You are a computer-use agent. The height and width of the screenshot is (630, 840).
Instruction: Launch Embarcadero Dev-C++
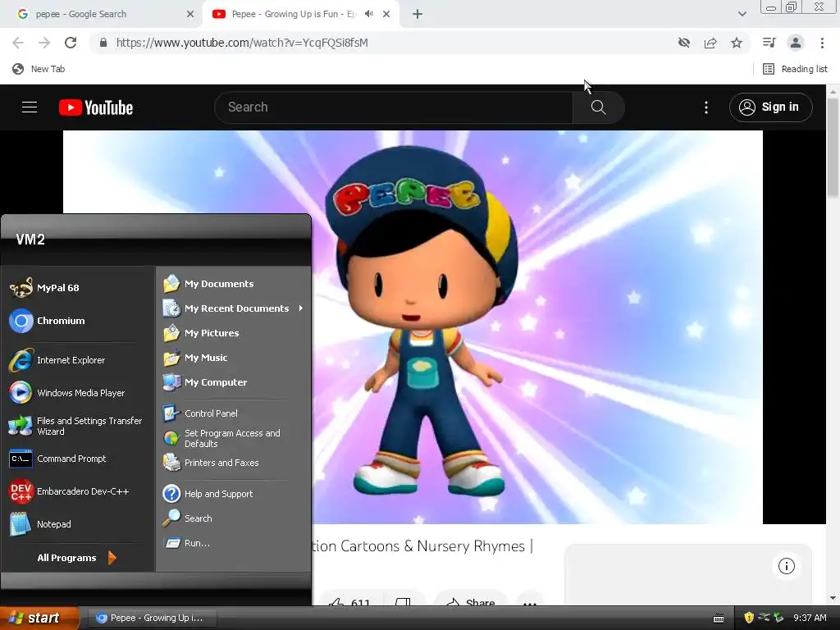78,491
